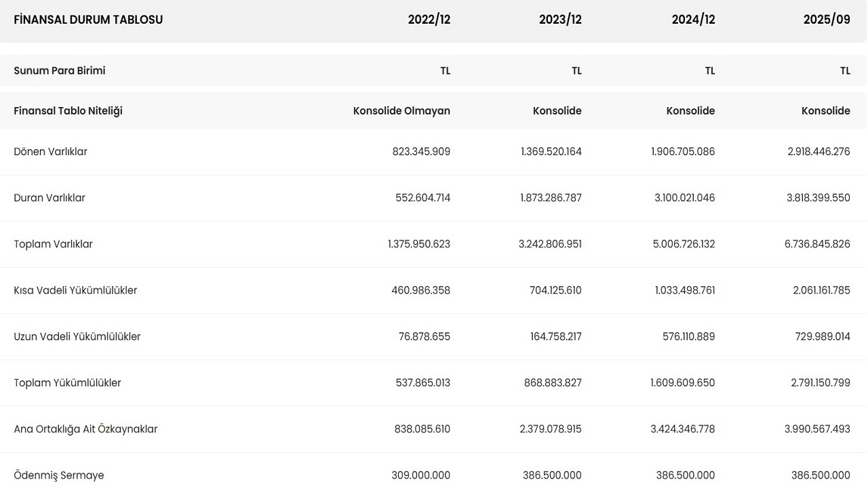Image resolution: width=868 pixels, height=488 pixels.
Task: Select the 2022/12 column header
Action: 429,20
